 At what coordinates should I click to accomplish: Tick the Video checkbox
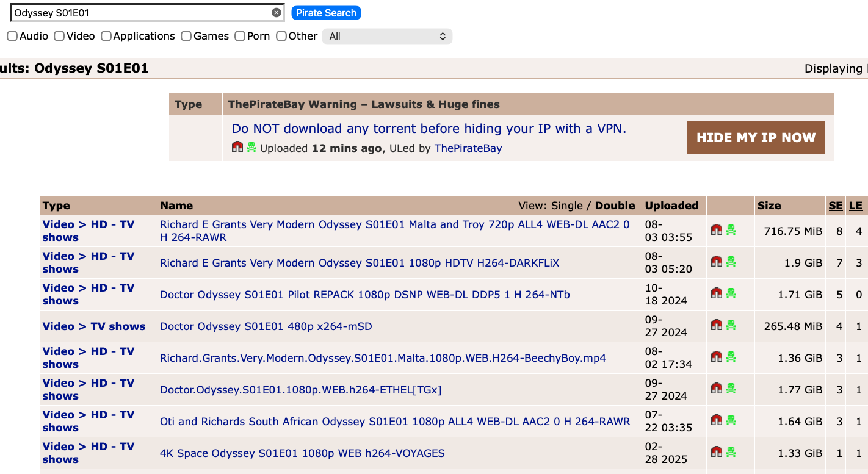pyautogui.click(x=59, y=36)
